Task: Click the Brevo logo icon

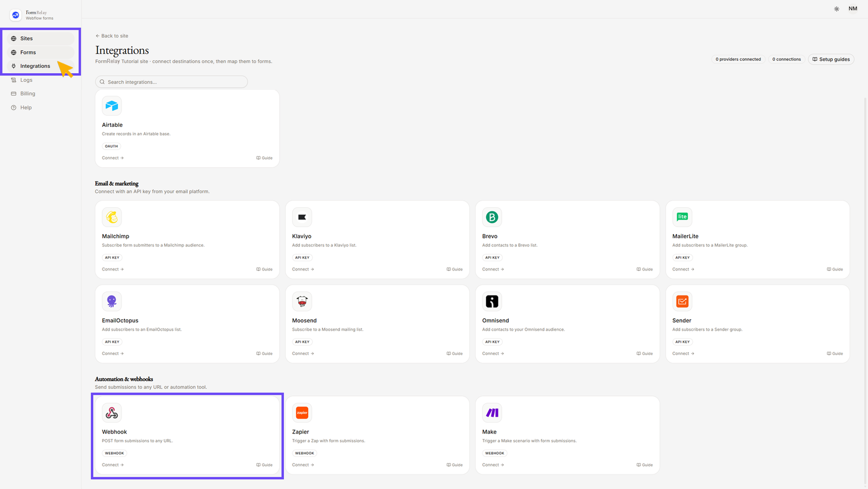Action: [x=492, y=217]
